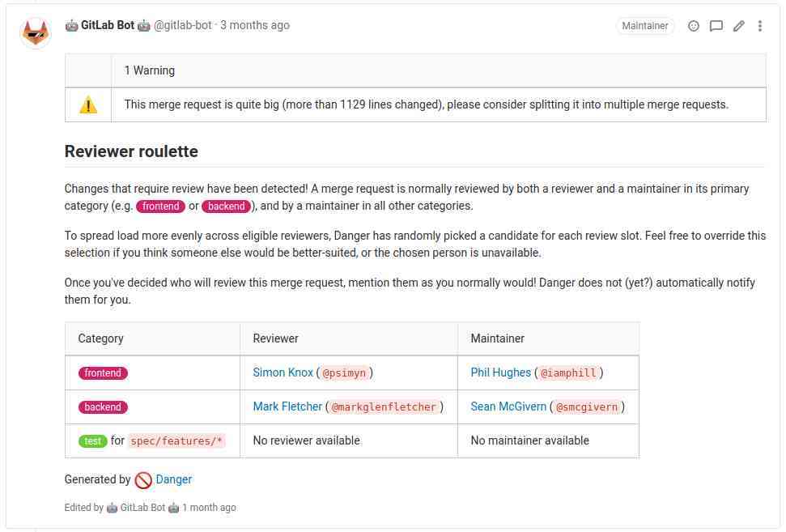Click the @smcgivern mention
The height and width of the screenshot is (532, 786).
[x=587, y=407]
